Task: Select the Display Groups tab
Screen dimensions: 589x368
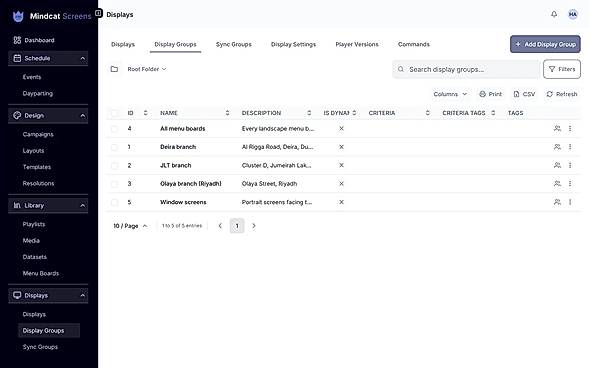Action: (x=175, y=44)
